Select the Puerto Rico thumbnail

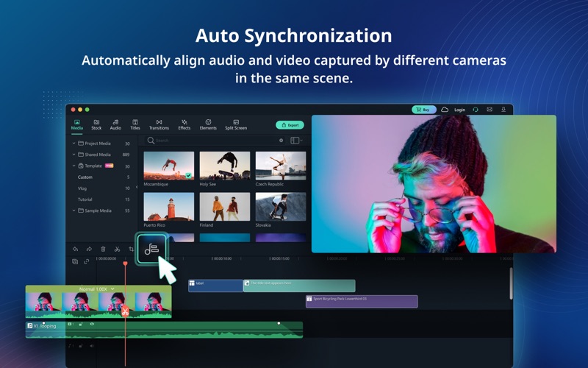click(x=169, y=207)
